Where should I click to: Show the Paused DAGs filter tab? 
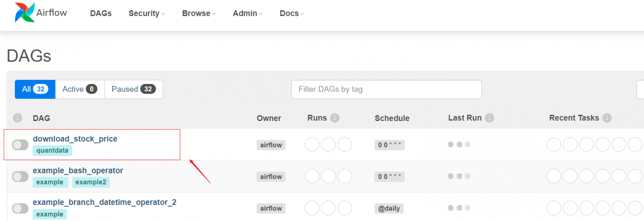coord(133,89)
